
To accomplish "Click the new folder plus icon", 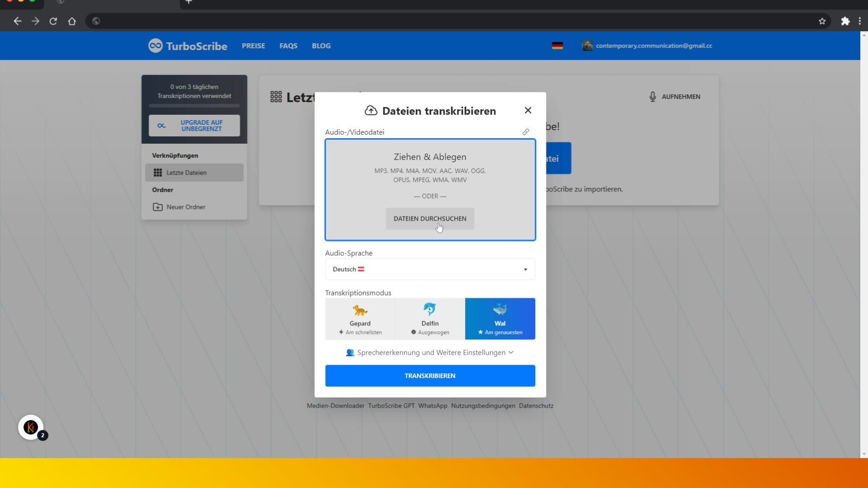I will [158, 207].
